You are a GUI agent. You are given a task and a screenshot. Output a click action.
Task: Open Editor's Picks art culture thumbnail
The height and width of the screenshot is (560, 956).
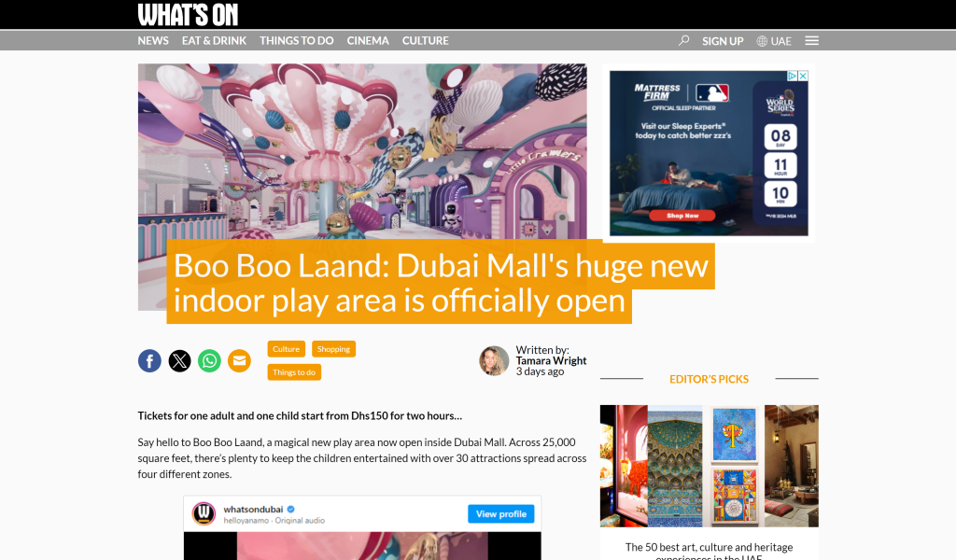(710, 466)
